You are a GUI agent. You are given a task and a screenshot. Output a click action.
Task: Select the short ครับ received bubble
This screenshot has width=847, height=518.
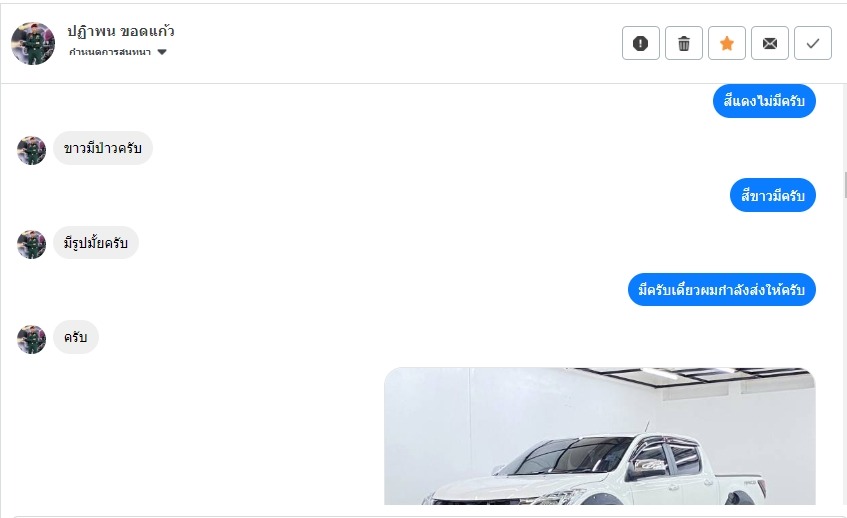point(76,337)
